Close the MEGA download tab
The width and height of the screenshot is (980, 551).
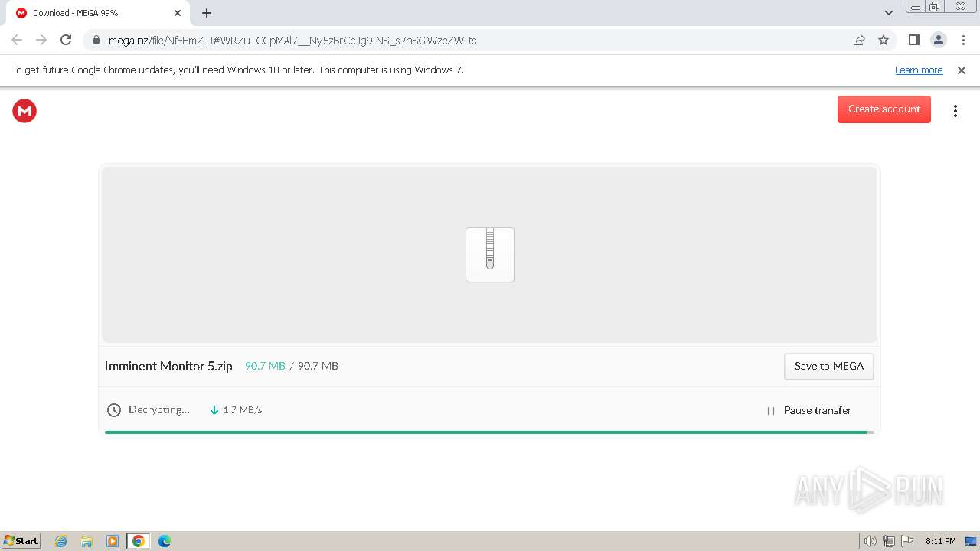click(x=178, y=13)
